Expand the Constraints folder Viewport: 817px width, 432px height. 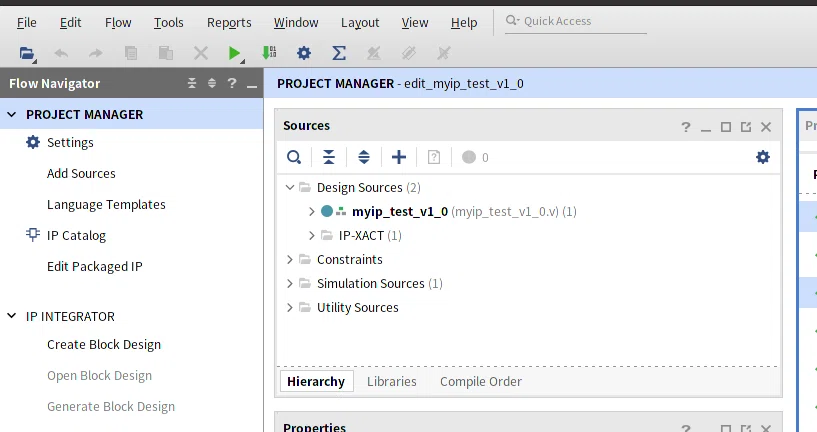point(290,259)
